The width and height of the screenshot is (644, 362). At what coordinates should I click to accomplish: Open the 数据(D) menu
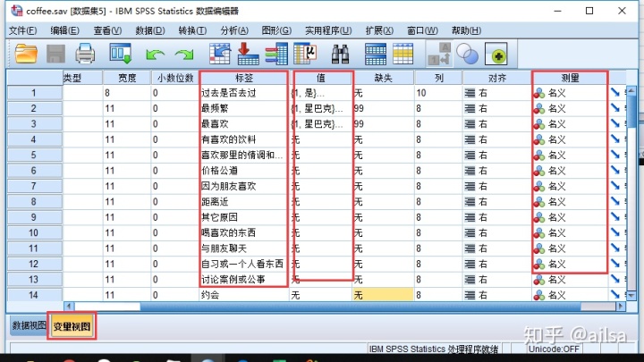point(150,30)
